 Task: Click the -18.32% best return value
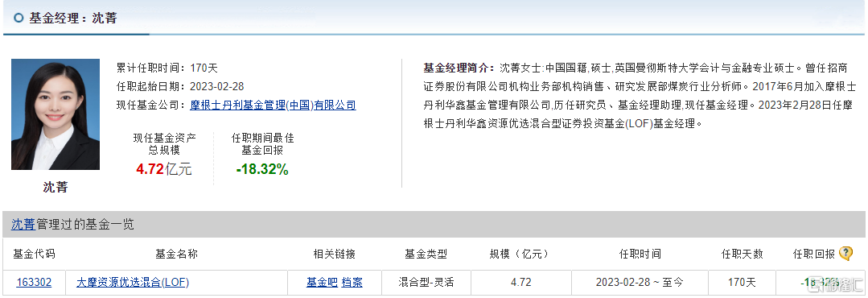pos(262,169)
